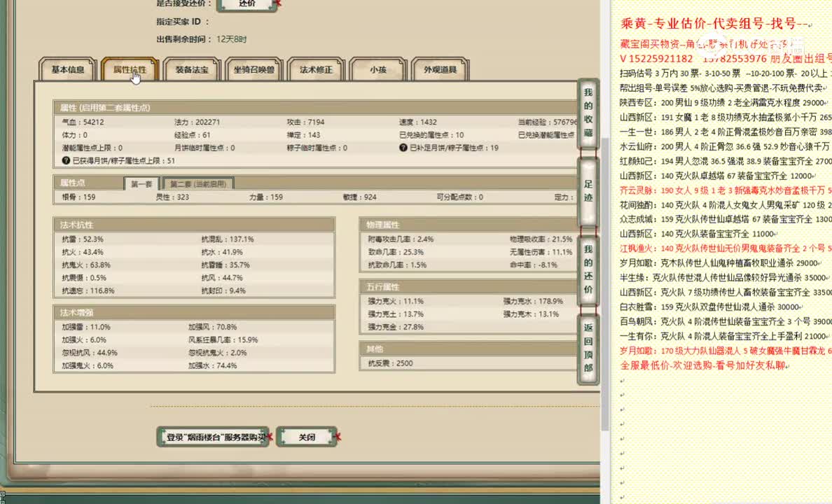The image size is (832, 504).
Task: Click the 物理吸收率 : 21.5% entry
Action: (x=541, y=239)
